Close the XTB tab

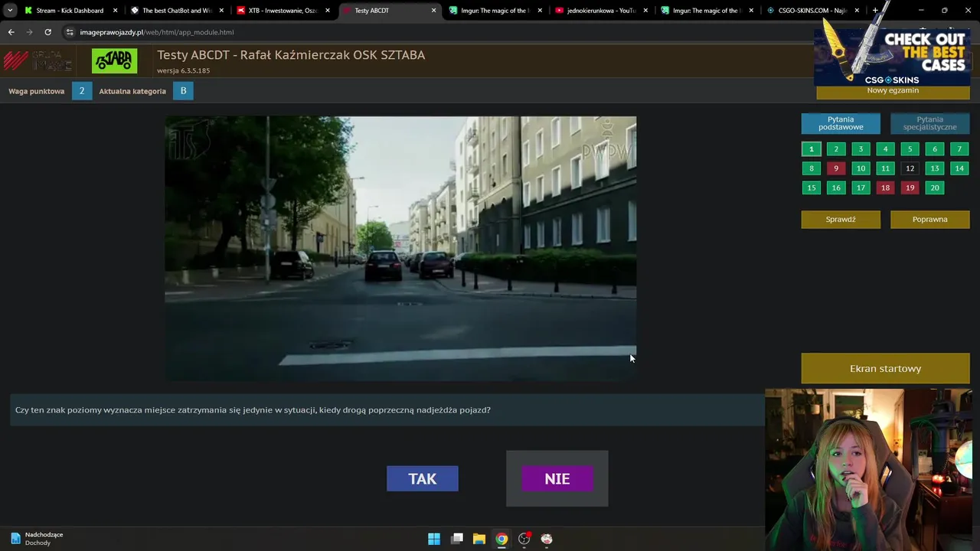pyautogui.click(x=328, y=11)
